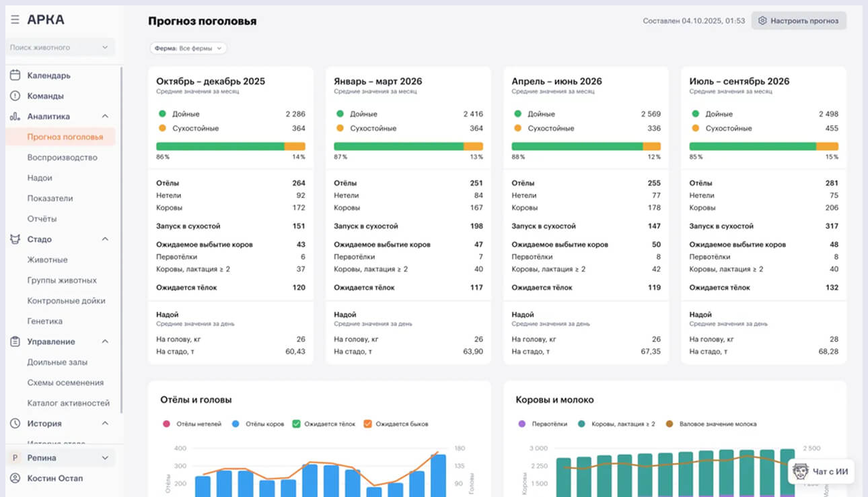
Task: Toggle Отёлы нетелей legend series
Action: click(x=166, y=424)
